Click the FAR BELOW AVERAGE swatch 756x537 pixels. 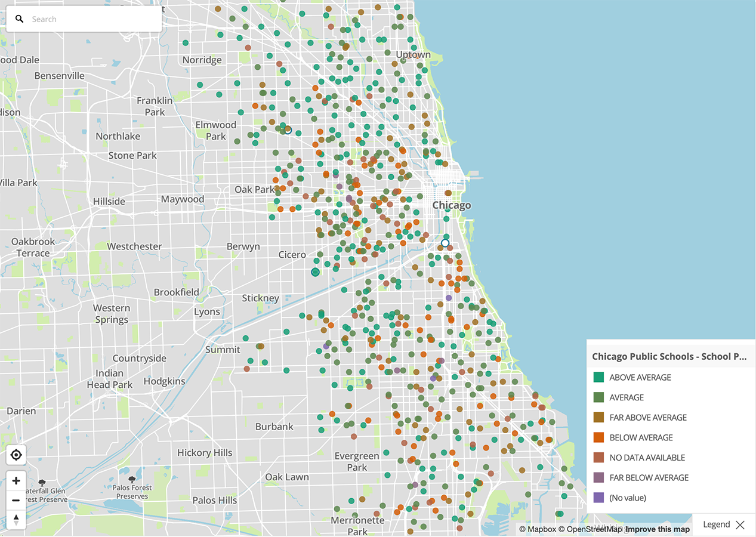598,477
